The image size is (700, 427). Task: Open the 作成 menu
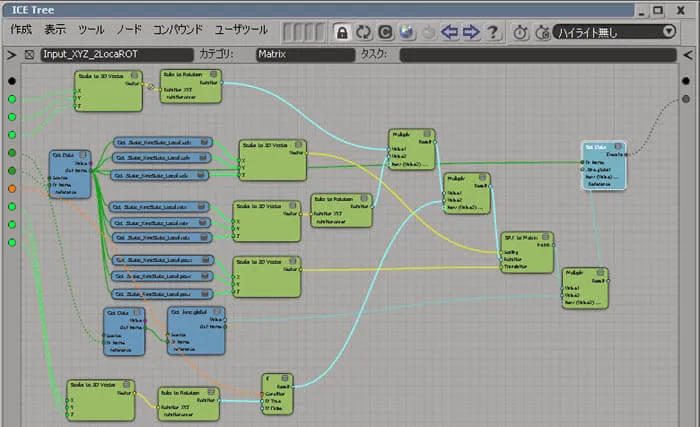[21, 29]
